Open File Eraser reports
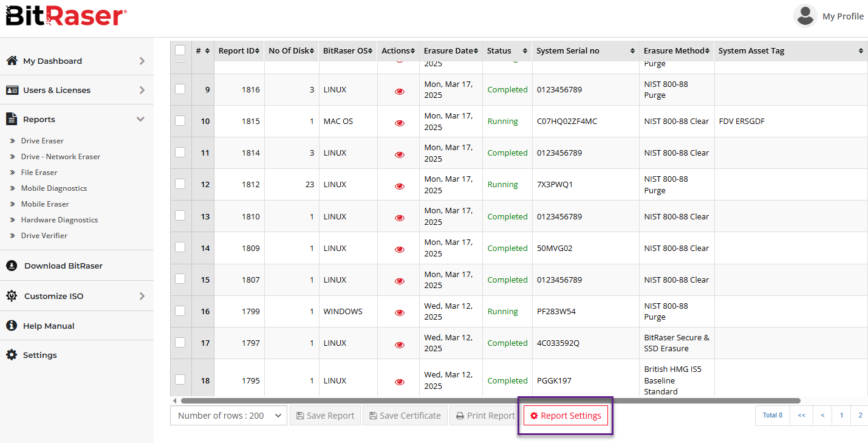Viewport: 868px width, 443px height. click(x=39, y=173)
